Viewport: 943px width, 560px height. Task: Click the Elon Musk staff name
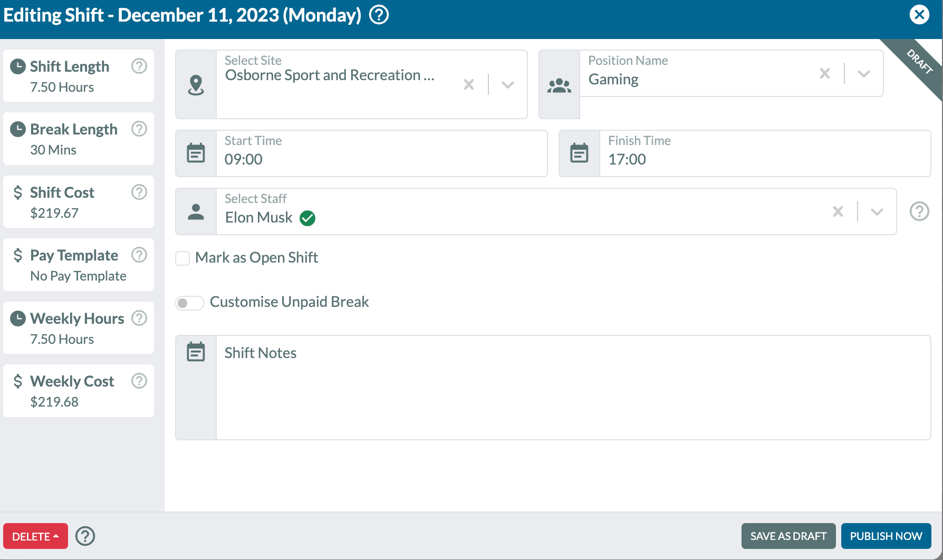pyautogui.click(x=258, y=217)
